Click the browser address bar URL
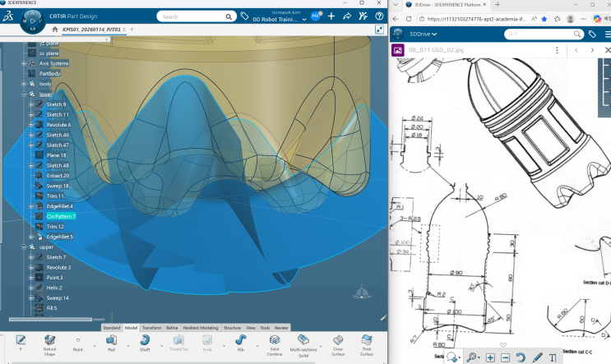Screen dimensions: 611x364 (x=476, y=19)
